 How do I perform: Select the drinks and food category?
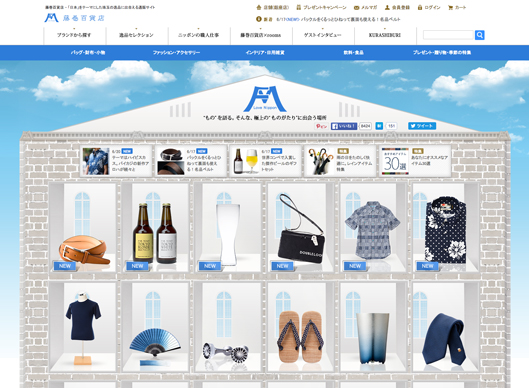tap(353, 53)
